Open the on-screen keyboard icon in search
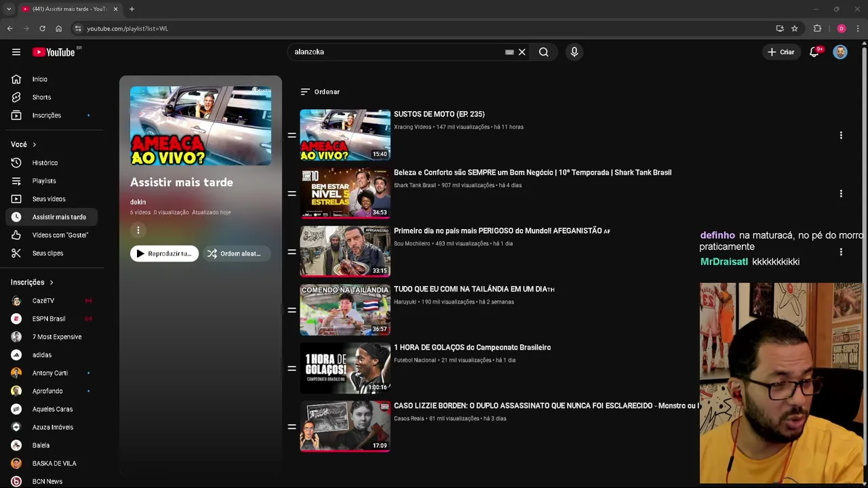The image size is (868, 488). coord(509,52)
